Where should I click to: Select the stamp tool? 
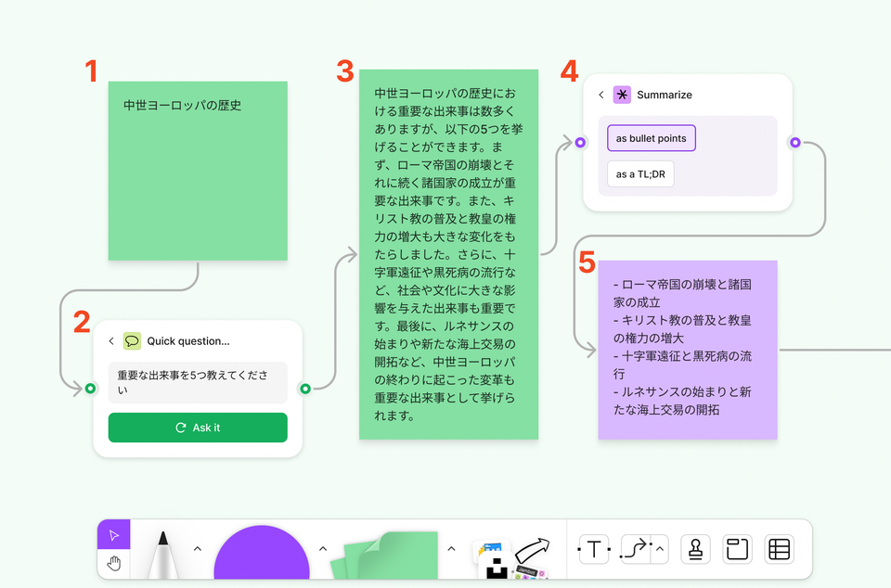[x=695, y=549]
